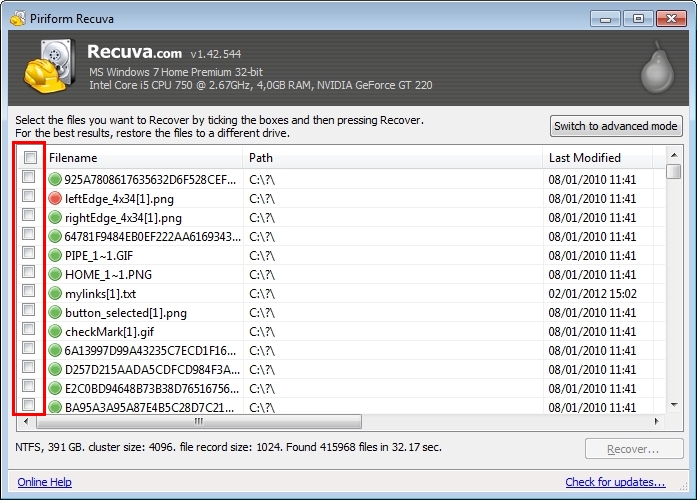
Task: Click horizontal scrollbar left arrow
Action: tap(26, 421)
